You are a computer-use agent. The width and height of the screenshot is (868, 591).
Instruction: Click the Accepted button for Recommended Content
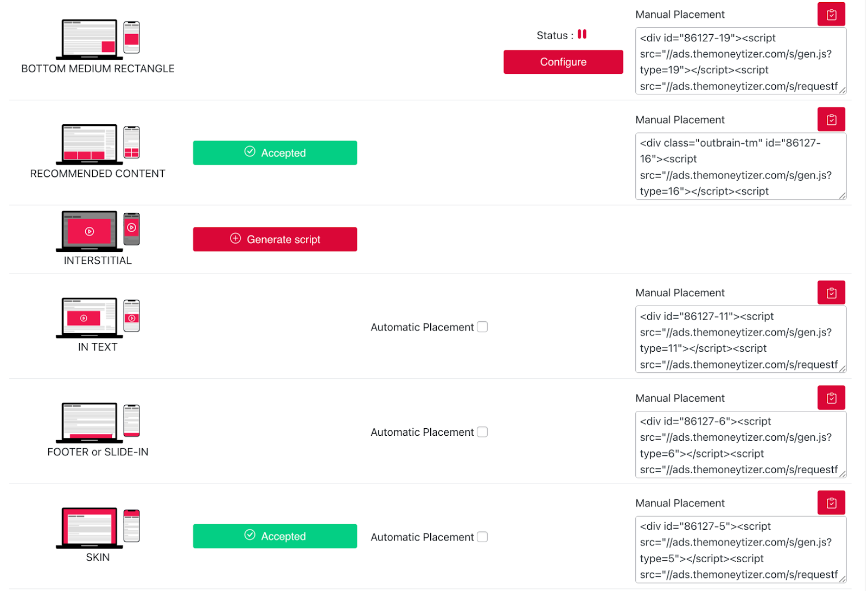275,153
